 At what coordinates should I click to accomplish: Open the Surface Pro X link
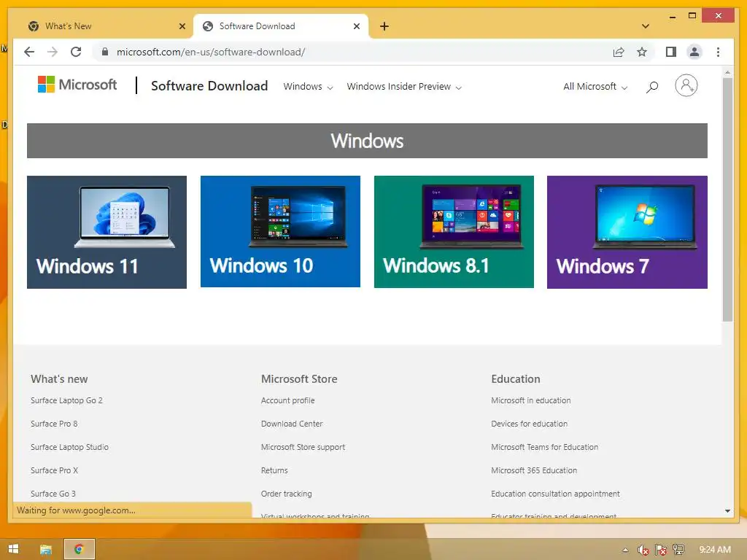coord(54,470)
